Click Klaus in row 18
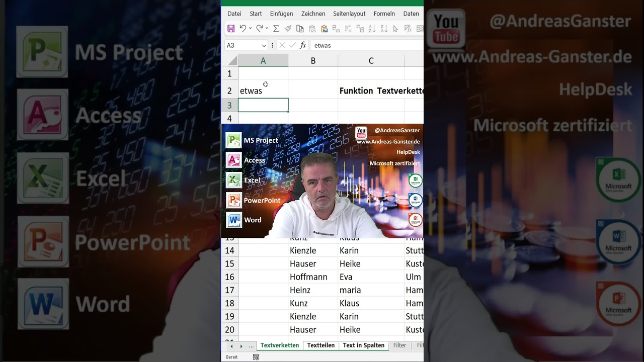 [x=371, y=303]
